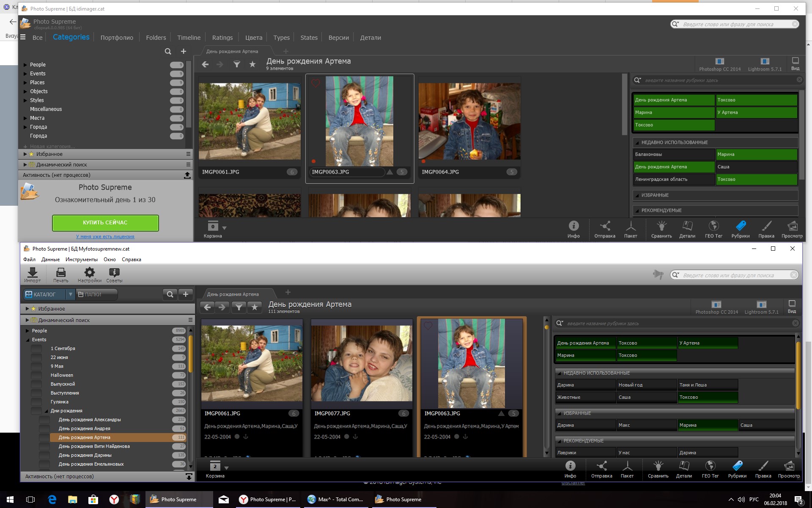Click megaphone icon beside search in Myfotosupremnew window
The width and height of the screenshot is (812, 508).
coord(658,274)
